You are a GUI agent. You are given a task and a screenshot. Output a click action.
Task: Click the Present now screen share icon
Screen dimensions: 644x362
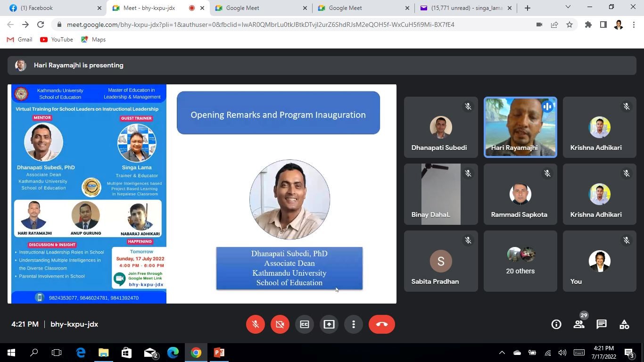(329, 324)
